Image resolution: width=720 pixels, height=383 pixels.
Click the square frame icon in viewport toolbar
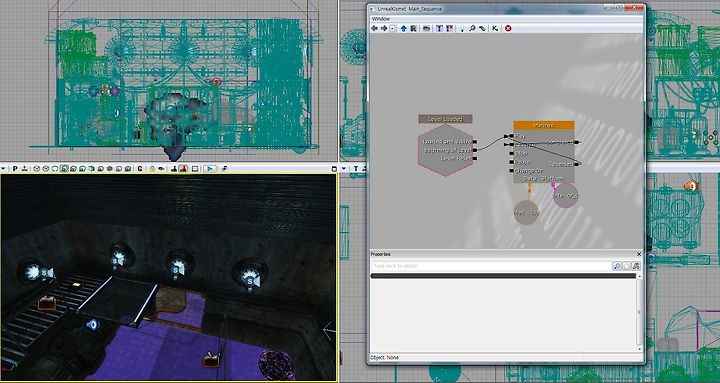[195, 169]
